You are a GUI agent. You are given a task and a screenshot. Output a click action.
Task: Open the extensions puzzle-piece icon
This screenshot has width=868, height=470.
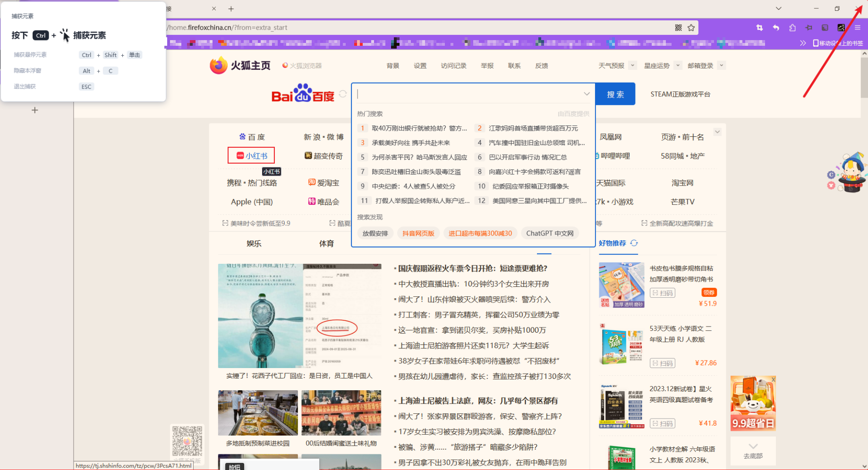click(792, 28)
